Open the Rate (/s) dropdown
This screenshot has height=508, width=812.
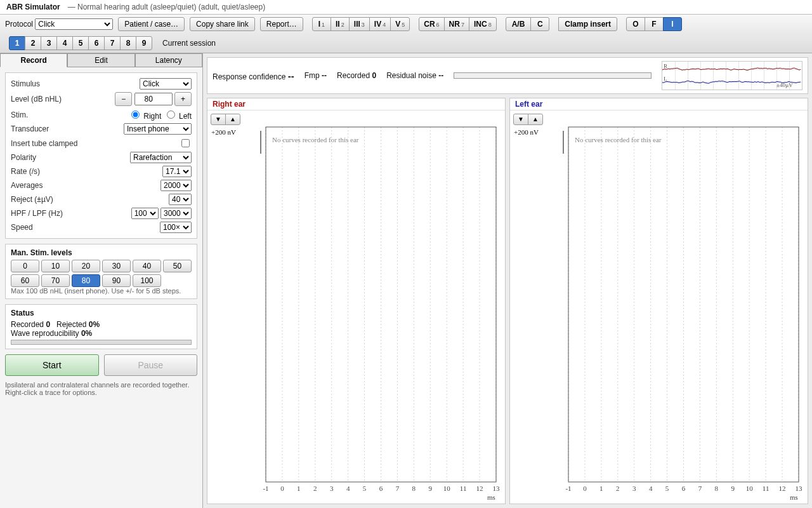coord(177,171)
